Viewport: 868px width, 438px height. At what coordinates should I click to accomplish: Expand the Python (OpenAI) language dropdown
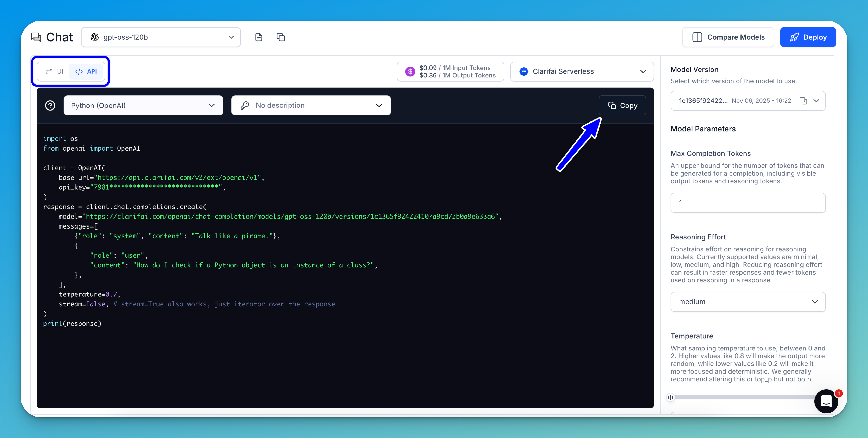[x=143, y=105]
